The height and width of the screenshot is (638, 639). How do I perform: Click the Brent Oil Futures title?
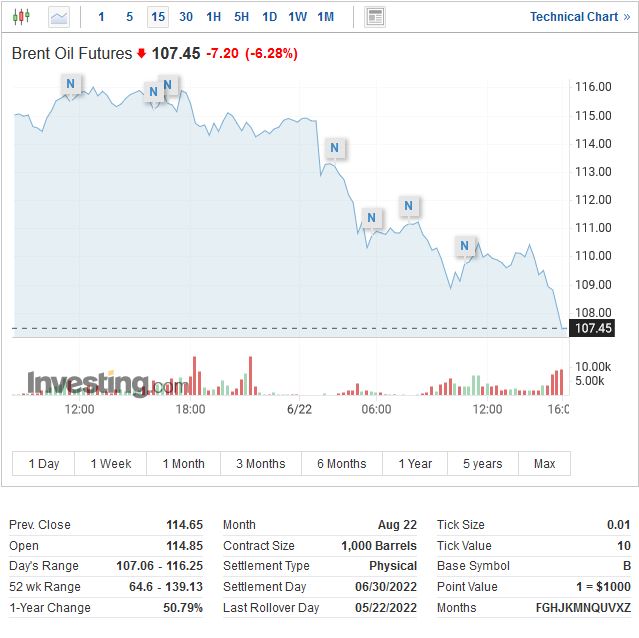(72, 53)
